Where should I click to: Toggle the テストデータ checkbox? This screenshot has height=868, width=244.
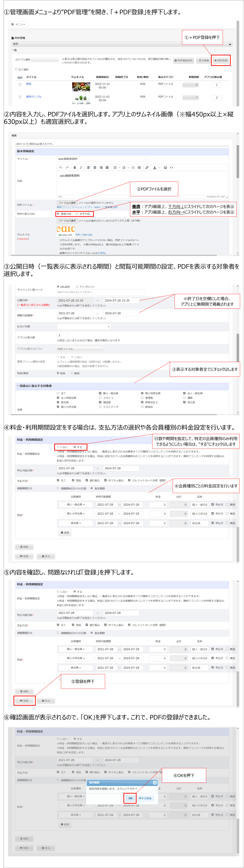pyautogui.click(x=100, y=407)
